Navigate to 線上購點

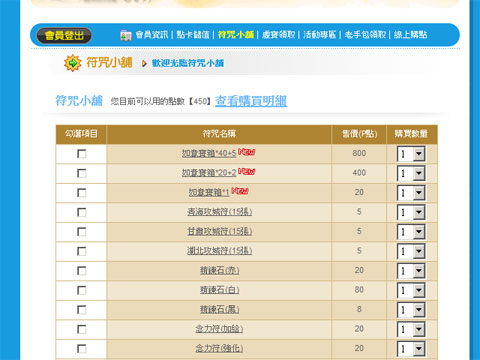coord(410,35)
